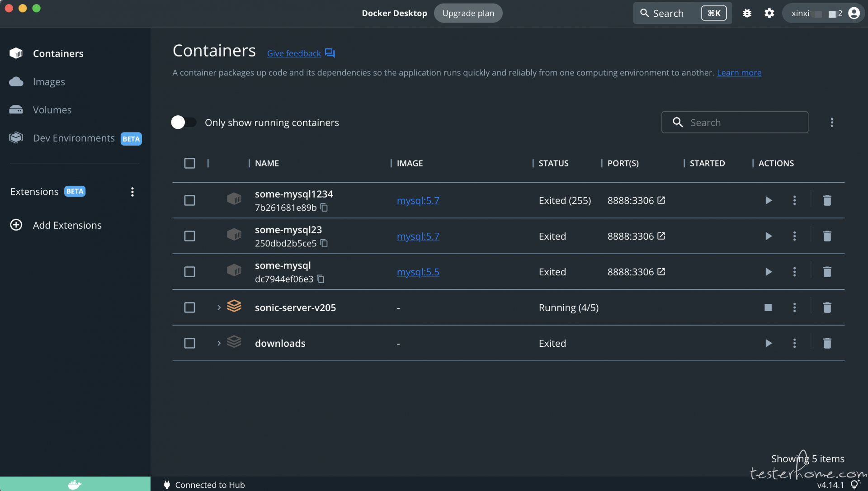Open mysql:5.7 image link for some-mysql1234
The image size is (868, 491).
tap(418, 200)
